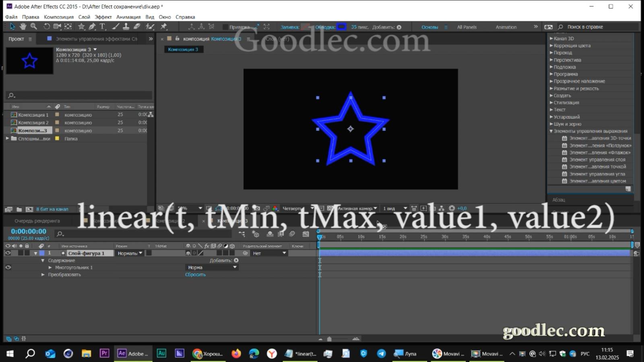Expand the Преобразовать properties
644x362 pixels.
pos(43,275)
